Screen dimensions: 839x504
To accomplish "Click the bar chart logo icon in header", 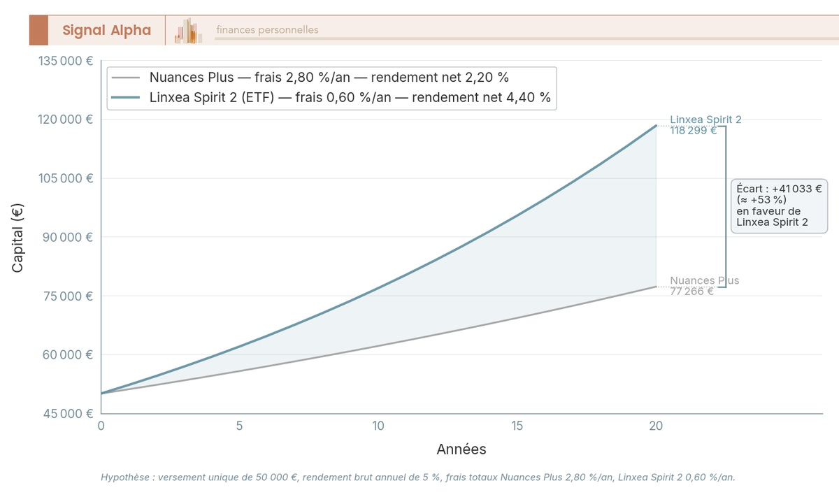I will [x=188, y=31].
